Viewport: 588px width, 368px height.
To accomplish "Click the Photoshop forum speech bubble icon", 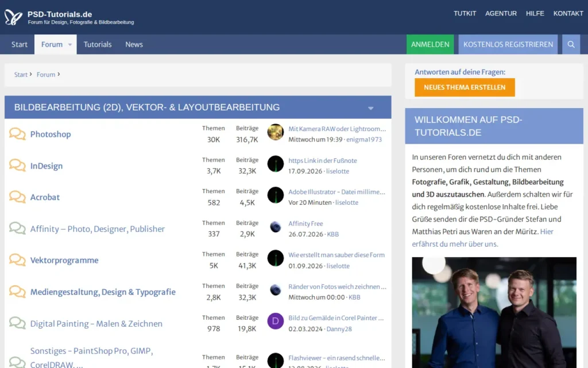I will click(x=17, y=133).
